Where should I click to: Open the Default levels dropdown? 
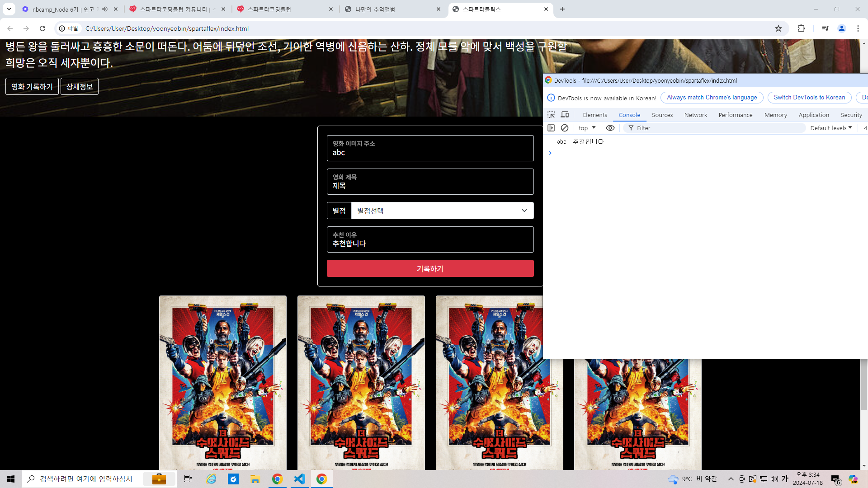pyautogui.click(x=831, y=128)
